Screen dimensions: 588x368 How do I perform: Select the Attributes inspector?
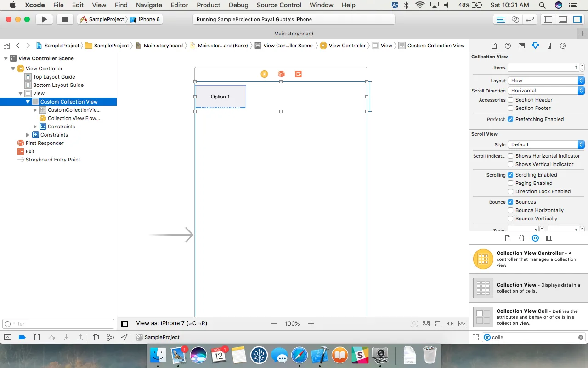pyautogui.click(x=535, y=46)
